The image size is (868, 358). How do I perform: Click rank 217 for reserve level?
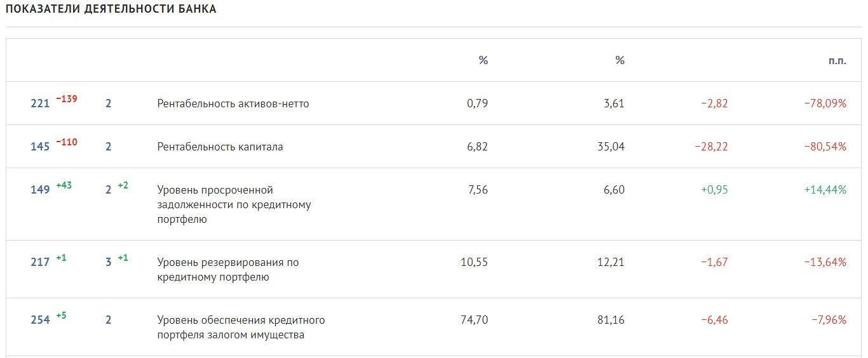pos(40,262)
